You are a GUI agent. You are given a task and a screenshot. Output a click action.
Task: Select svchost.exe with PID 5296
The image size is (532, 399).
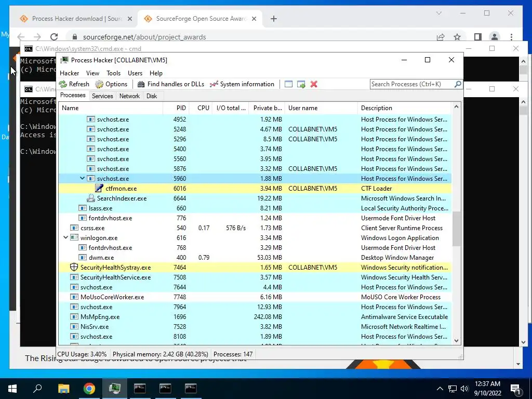point(255,139)
